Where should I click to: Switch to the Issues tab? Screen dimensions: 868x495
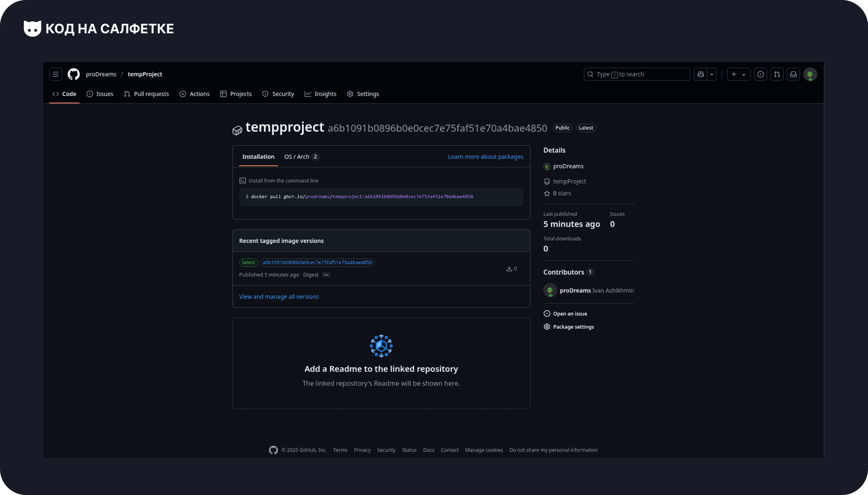[x=100, y=94]
